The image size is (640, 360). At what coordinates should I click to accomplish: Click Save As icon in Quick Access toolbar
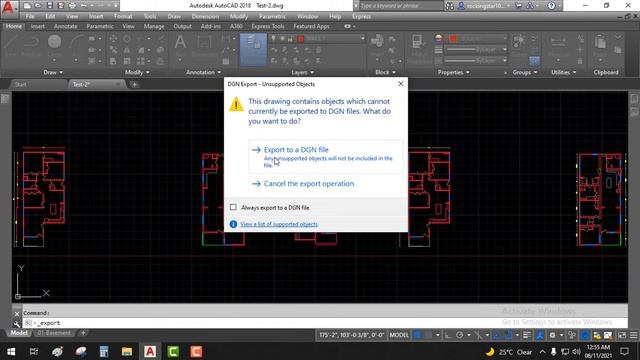point(60,6)
